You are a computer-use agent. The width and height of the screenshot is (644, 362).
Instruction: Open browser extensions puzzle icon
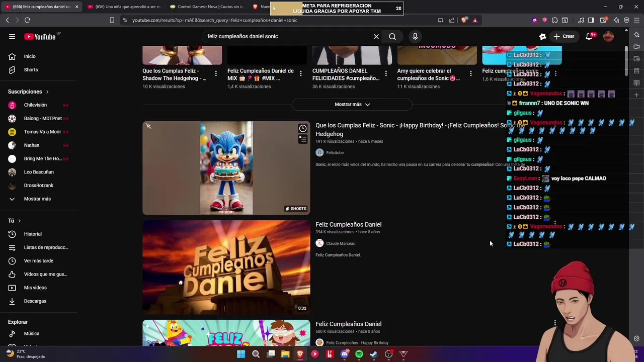[554, 20]
